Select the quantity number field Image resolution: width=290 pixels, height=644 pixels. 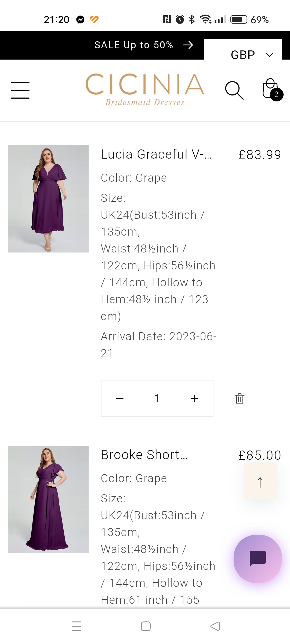coord(157,398)
